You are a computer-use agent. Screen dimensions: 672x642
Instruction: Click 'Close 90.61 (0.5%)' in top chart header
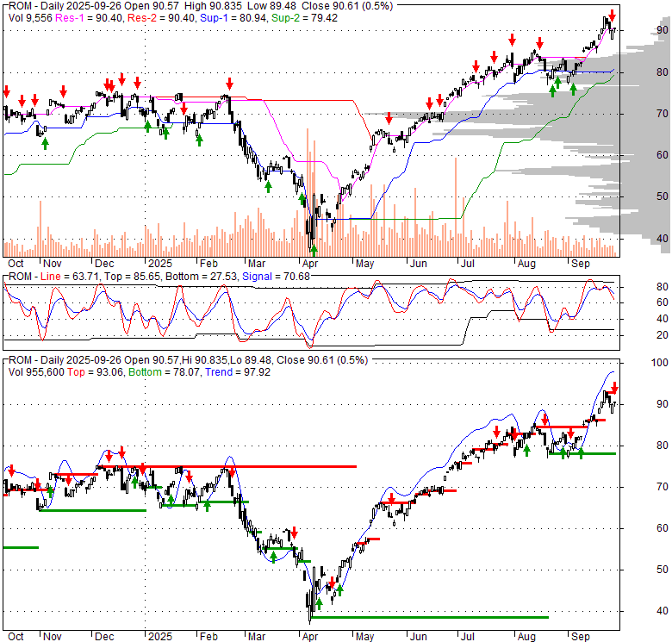click(x=347, y=6)
